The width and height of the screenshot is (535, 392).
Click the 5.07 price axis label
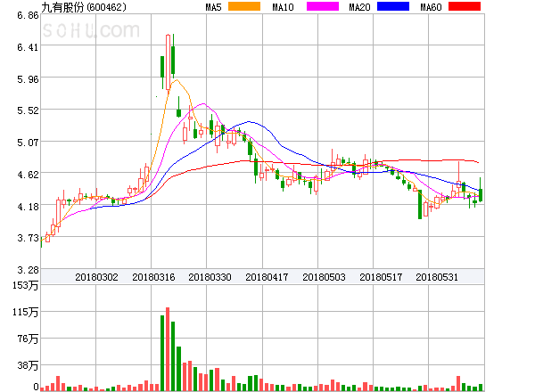(28, 143)
